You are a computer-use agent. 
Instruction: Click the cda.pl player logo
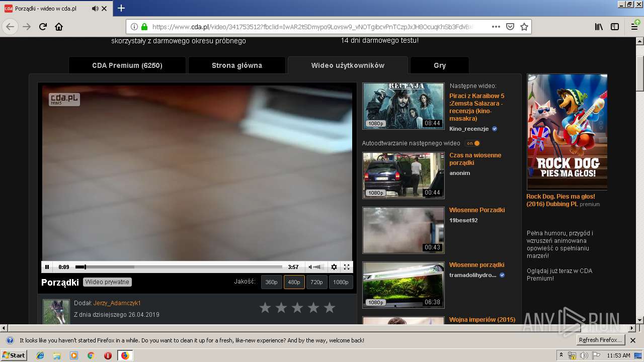tap(64, 99)
